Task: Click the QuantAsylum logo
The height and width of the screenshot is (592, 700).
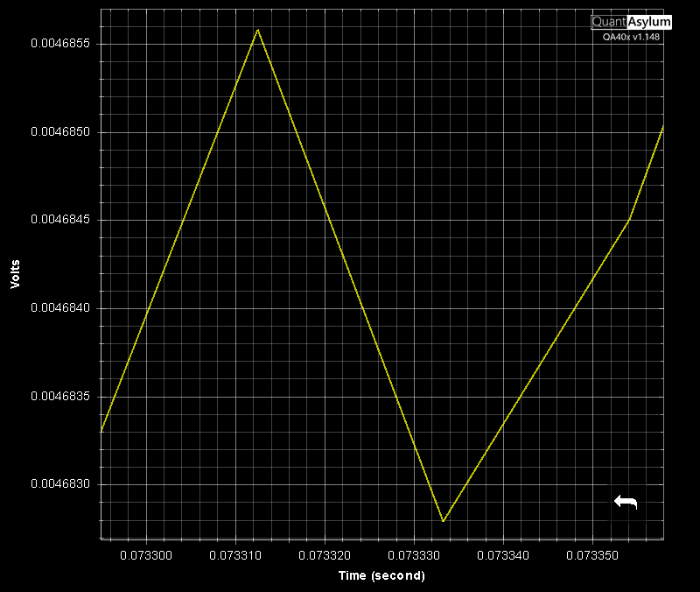Action: click(631, 22)
